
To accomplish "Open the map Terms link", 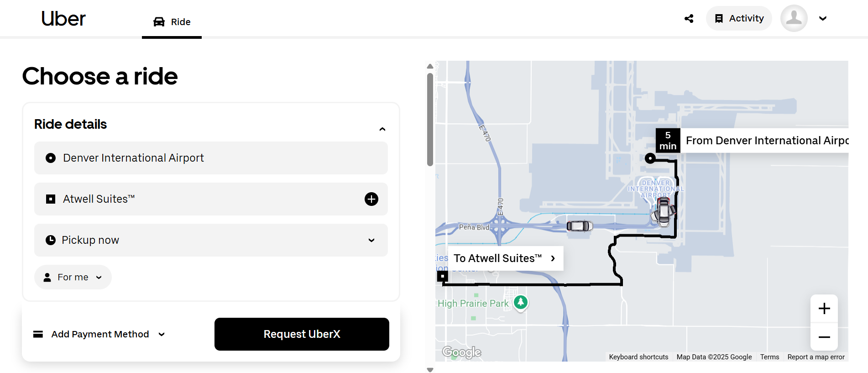I will [x=769, y=357].
